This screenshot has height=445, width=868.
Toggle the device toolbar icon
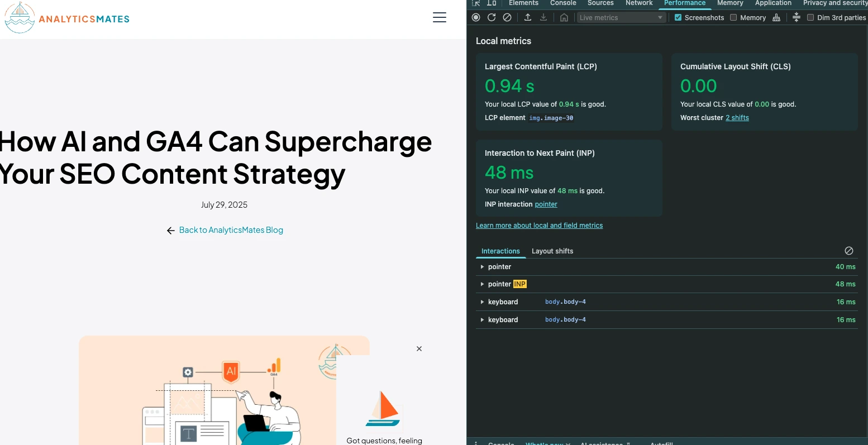tap(492, 3)
